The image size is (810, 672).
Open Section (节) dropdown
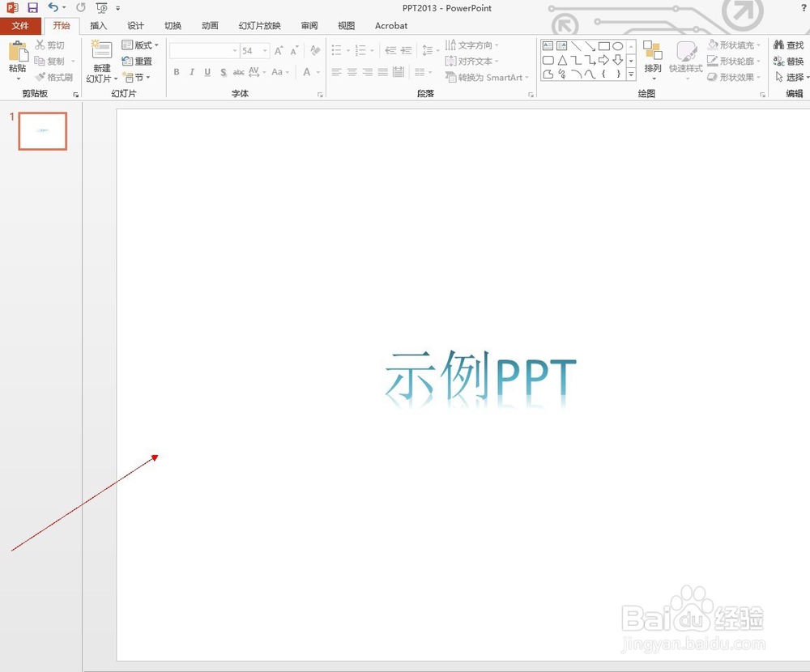click(136, 78)
